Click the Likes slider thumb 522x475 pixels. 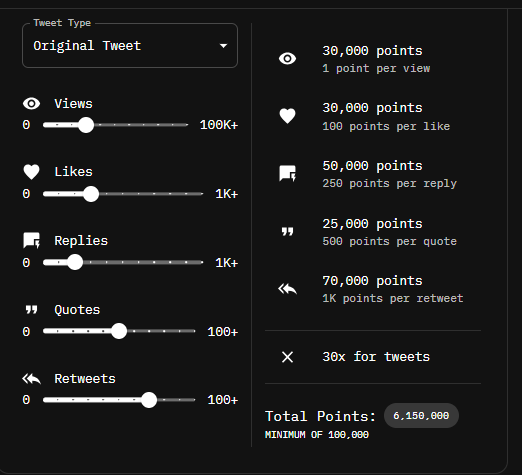click(91, 194)
